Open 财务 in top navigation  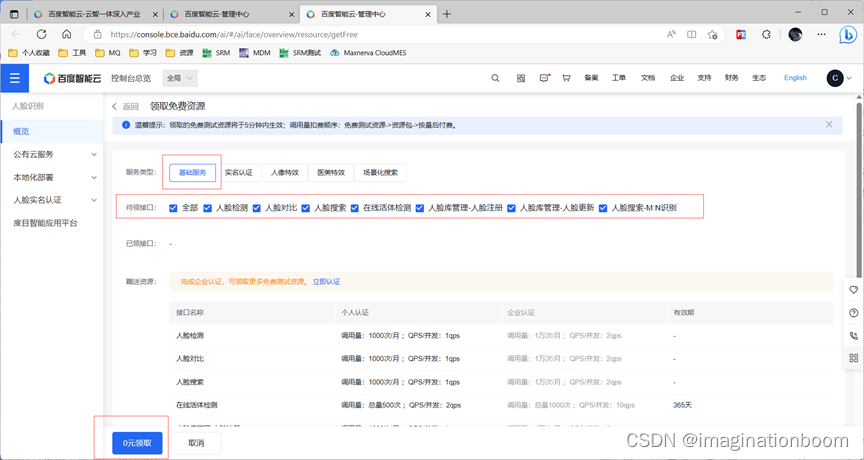(732, 78)
